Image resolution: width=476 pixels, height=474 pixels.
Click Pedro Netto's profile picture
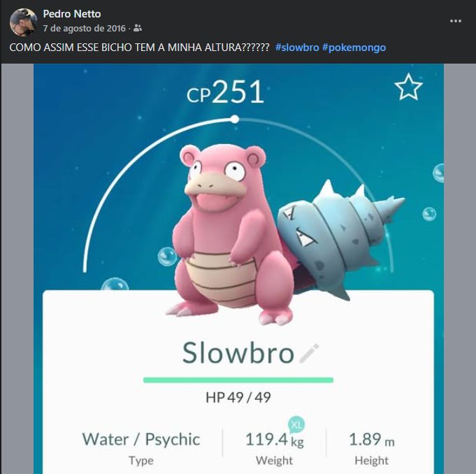[23, 22]
